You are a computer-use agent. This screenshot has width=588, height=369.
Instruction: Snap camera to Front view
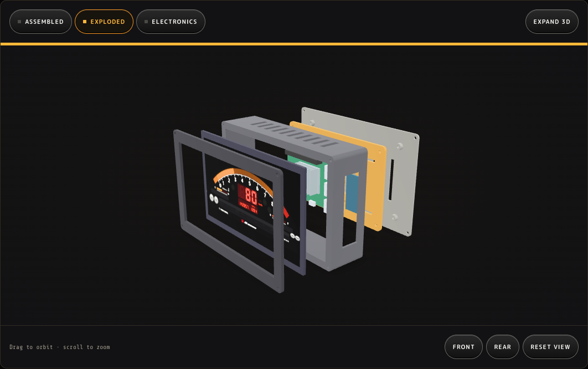(463, 347)
